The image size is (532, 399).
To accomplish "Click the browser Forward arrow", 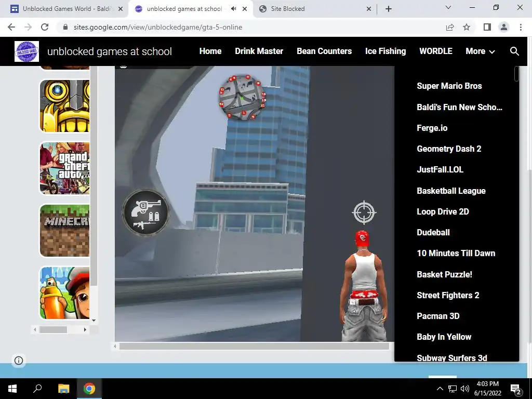I will tap(28, 27).
